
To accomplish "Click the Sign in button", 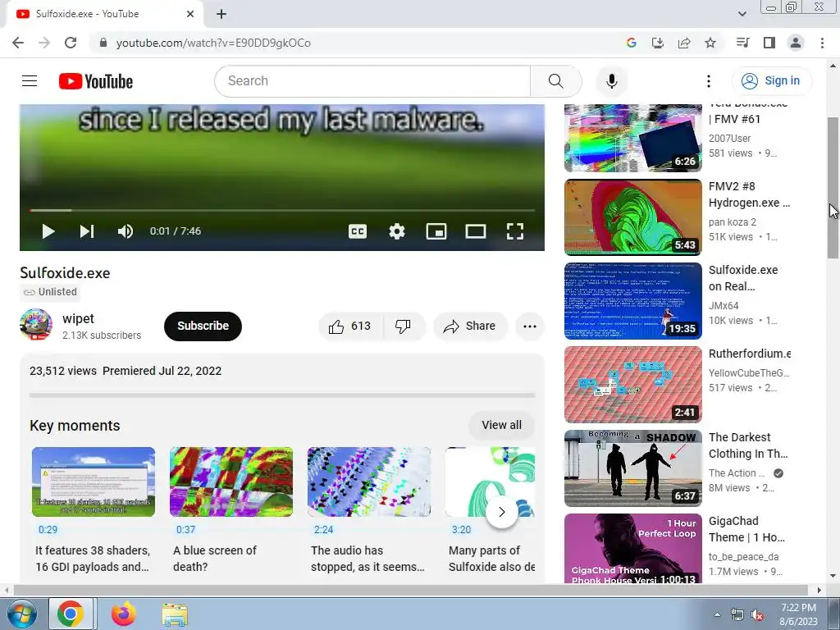I will click(x=771, y=81).
